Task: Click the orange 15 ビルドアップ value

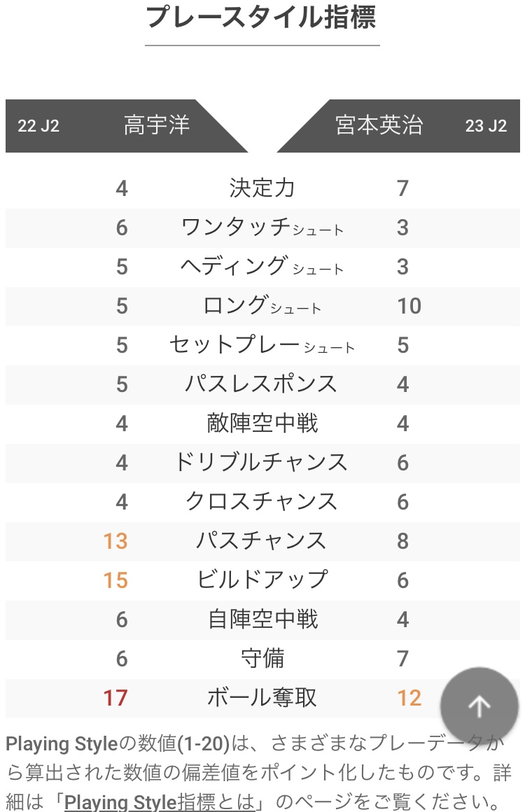Action: click(x=115, y=580)
